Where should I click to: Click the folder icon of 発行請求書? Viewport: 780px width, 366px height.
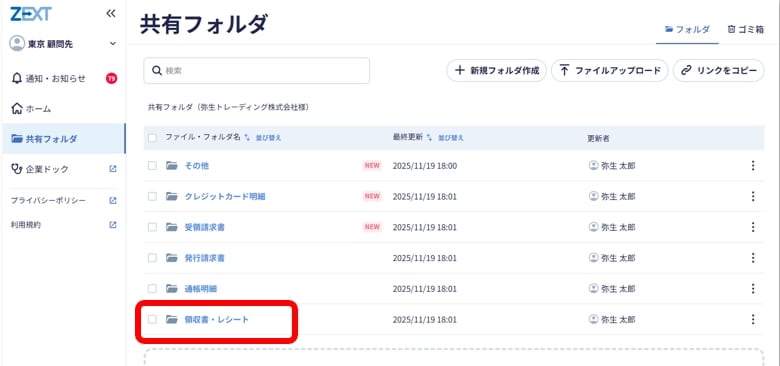[172, 258]
